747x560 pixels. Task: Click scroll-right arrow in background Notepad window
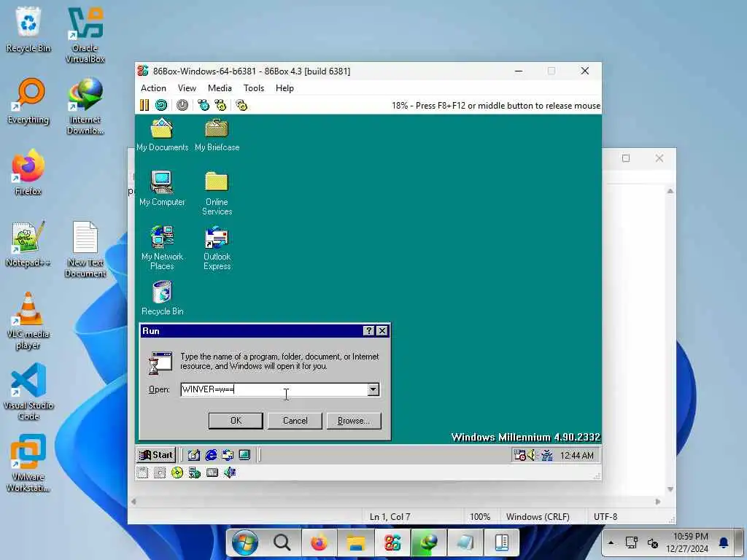point(658,502)
